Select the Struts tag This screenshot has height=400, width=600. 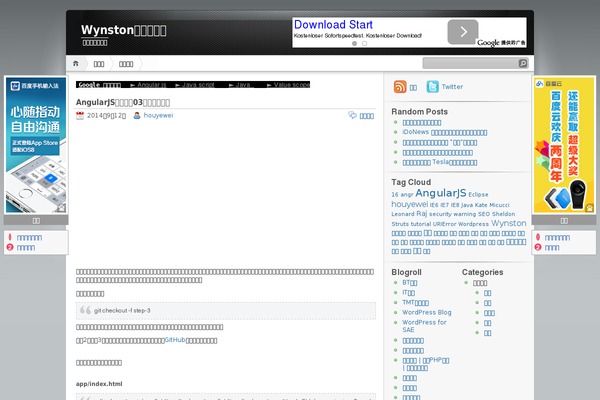pos(400,224)
